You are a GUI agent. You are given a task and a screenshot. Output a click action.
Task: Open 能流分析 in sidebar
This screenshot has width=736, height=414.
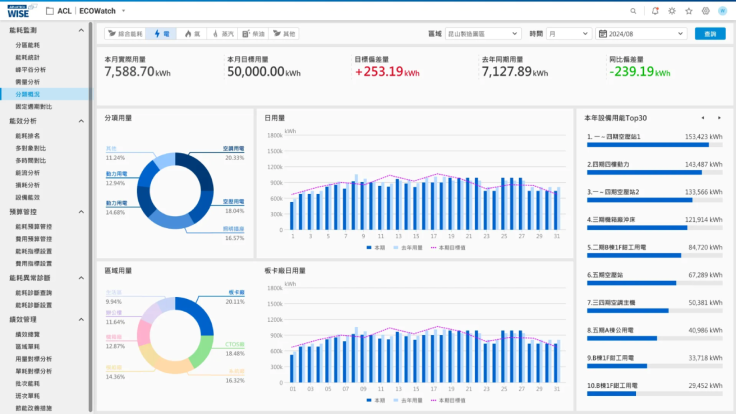28,173
